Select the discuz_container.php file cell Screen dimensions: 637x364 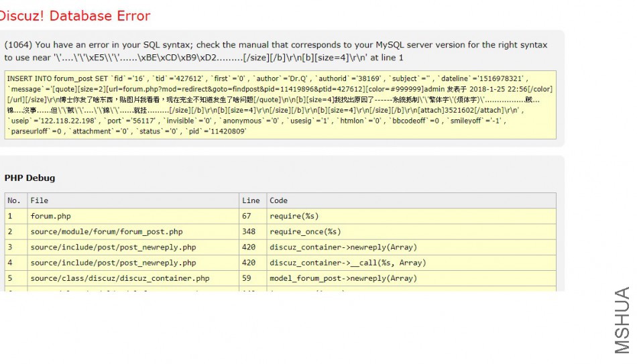pyautogui.click(x=119, y=278)
